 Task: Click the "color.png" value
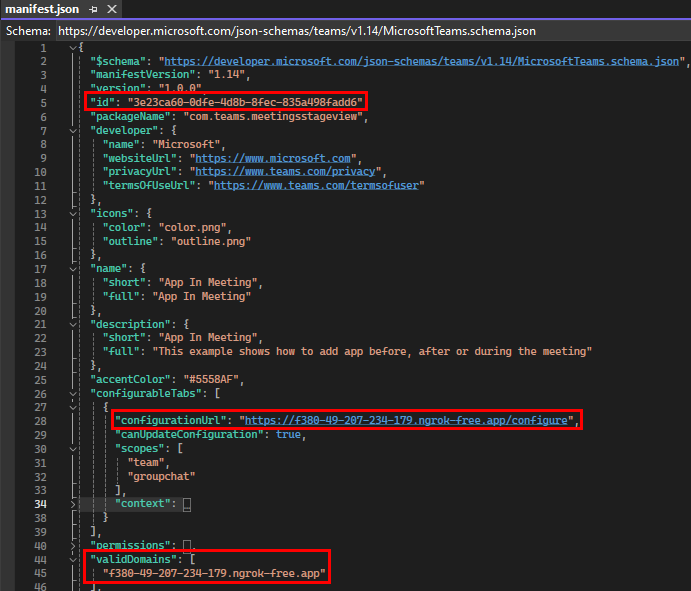(192, 227)
